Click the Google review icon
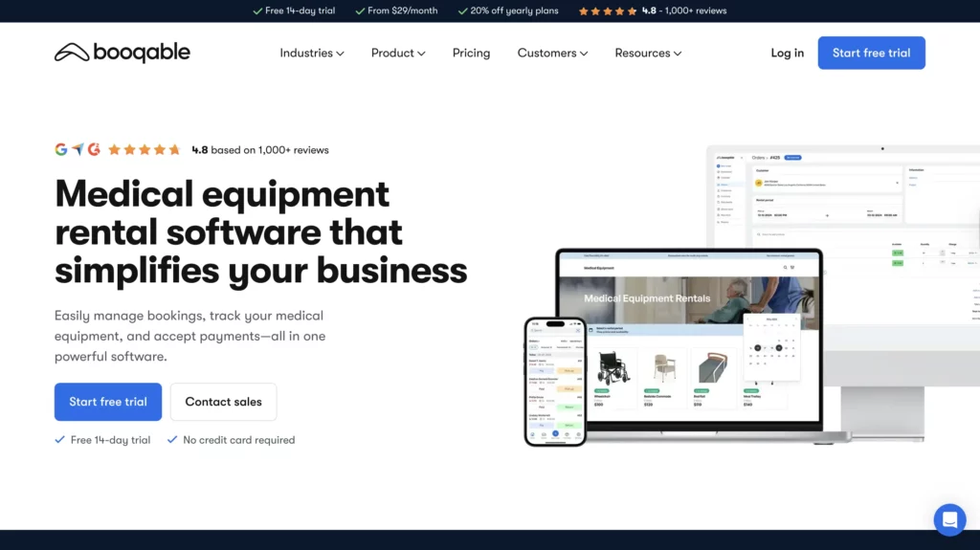The image size is (980, 550). 60,149
